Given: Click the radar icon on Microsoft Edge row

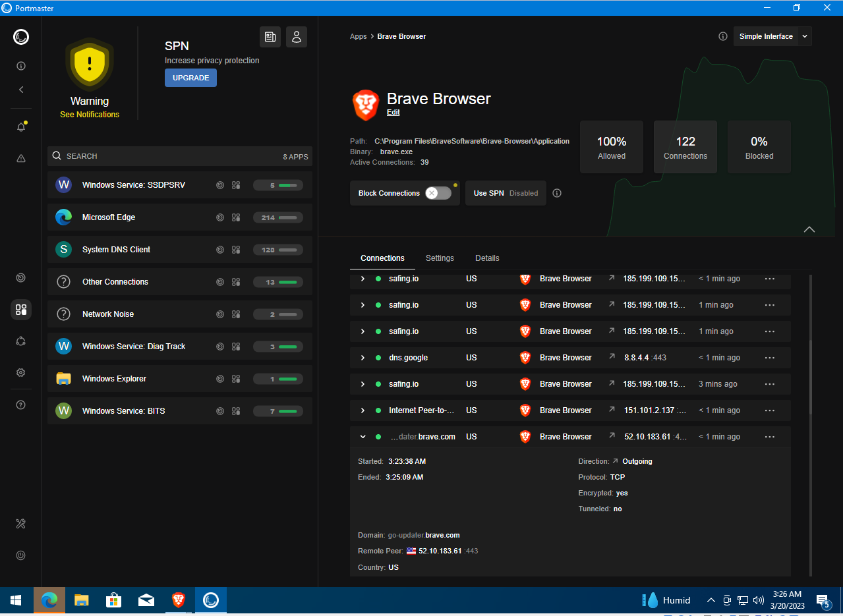Looking at the screenshot, I should click(220, 217).
